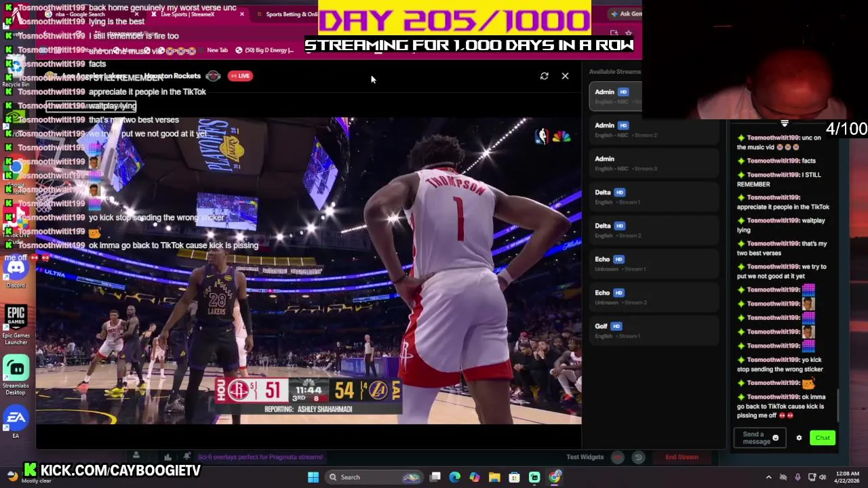868x488 pixels.
Task: Choose Delta English Stream 2
Action: click(654, 230)
